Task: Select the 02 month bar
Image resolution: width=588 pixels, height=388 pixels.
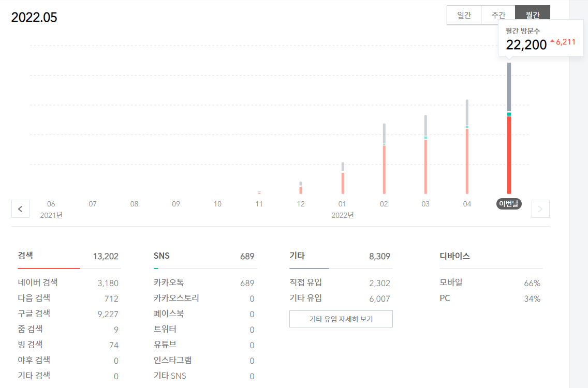Action: click(x=384, y=159)
